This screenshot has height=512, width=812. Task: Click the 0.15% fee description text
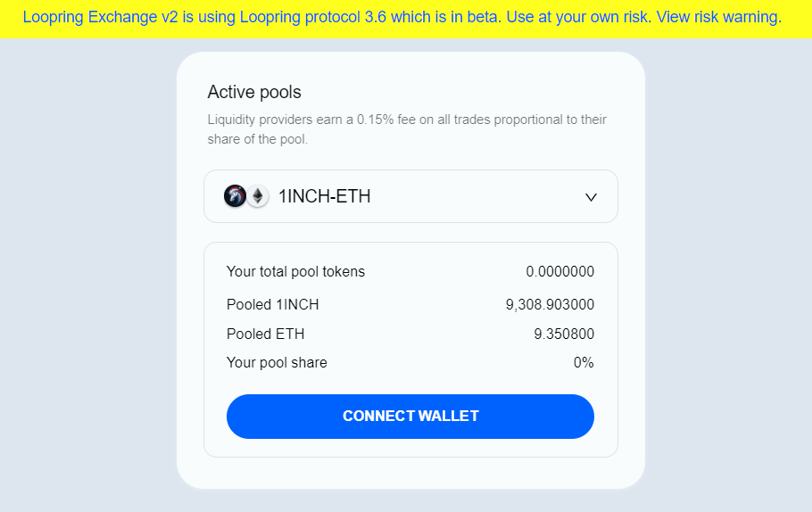(x=407, y=129)
